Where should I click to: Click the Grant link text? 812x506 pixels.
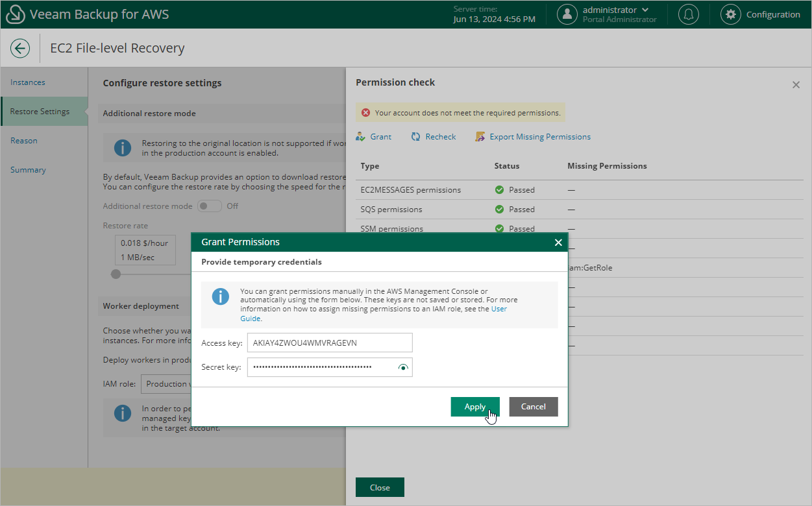pos(381,137)
